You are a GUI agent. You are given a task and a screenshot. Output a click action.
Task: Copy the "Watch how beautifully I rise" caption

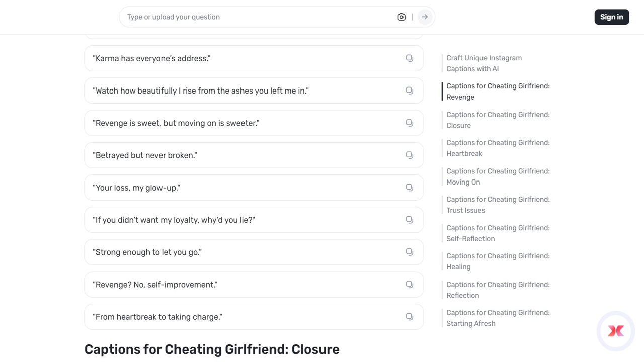(x=410, y=90)
